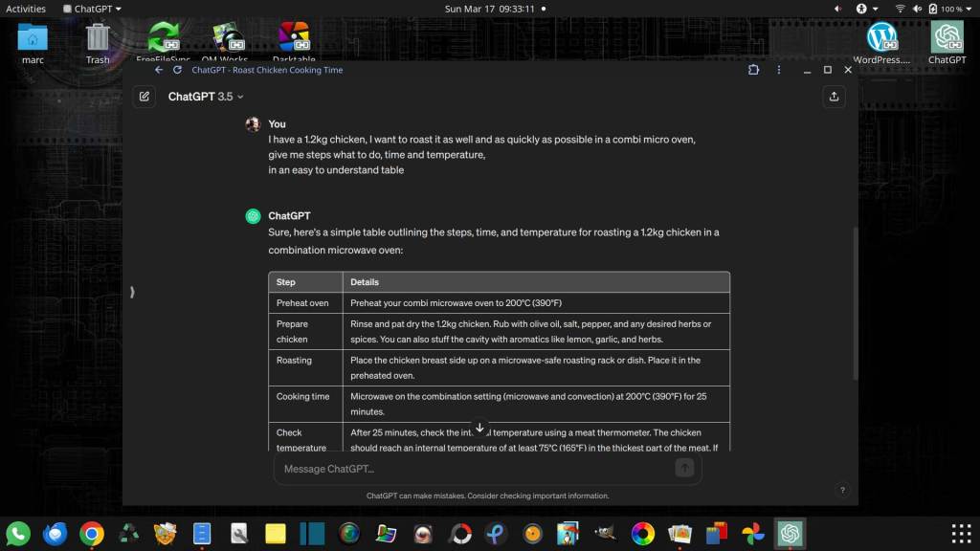Viewport: 980px width, 551px height.
Task: Launch Darktable desktop shortcut
Action: click(x=294, y=41)
